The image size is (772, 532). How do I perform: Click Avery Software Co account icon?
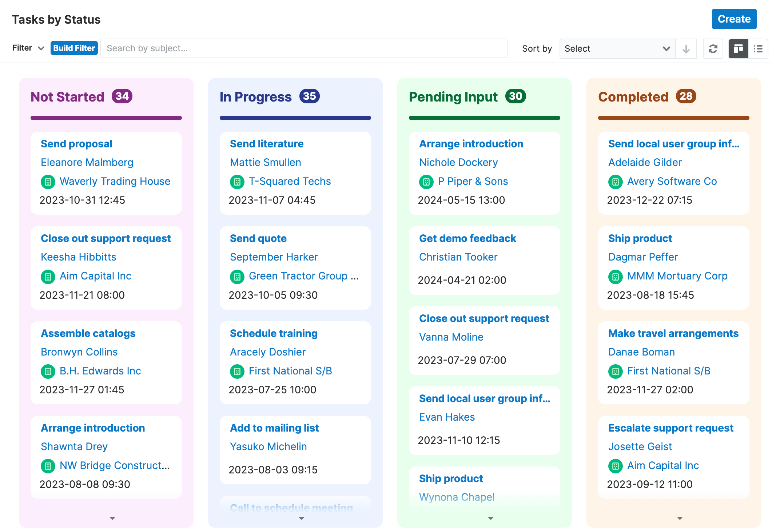click(615, 181)
